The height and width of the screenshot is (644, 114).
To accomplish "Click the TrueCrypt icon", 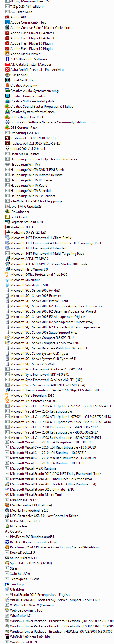I will [8, 584].
